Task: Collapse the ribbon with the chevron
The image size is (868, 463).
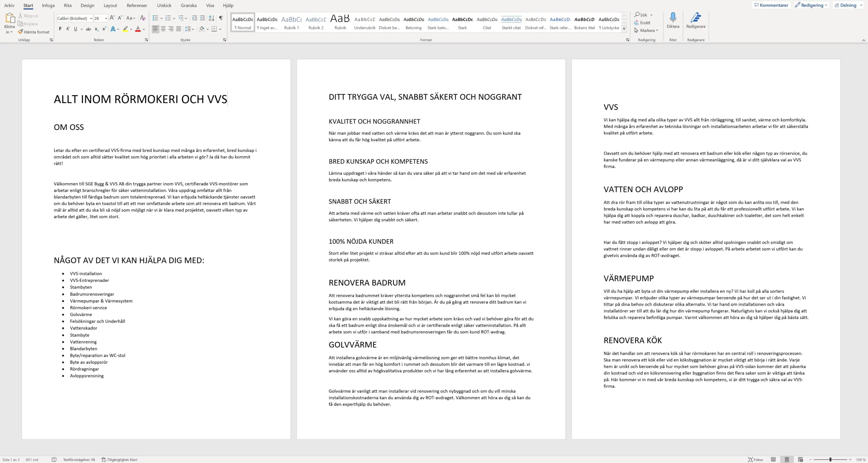Action: pos(864,40)
